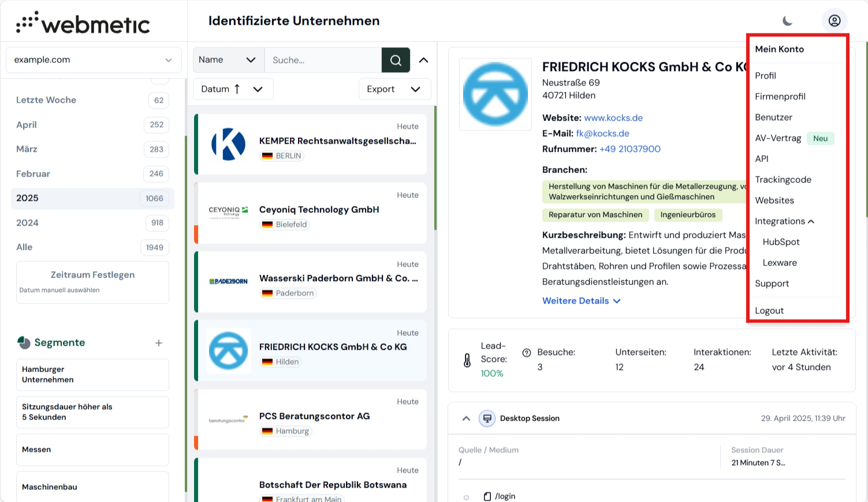Image resolution: width=868 pixels, height=502 pixels.
Task: Open Support menu entry
Action: coord(772,283)
